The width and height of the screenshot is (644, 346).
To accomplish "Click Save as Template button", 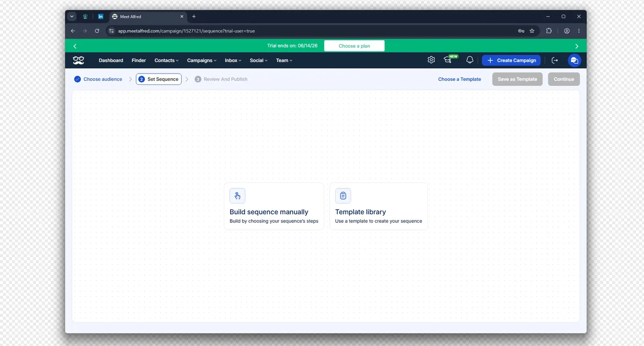I will (x=517, y=79).
